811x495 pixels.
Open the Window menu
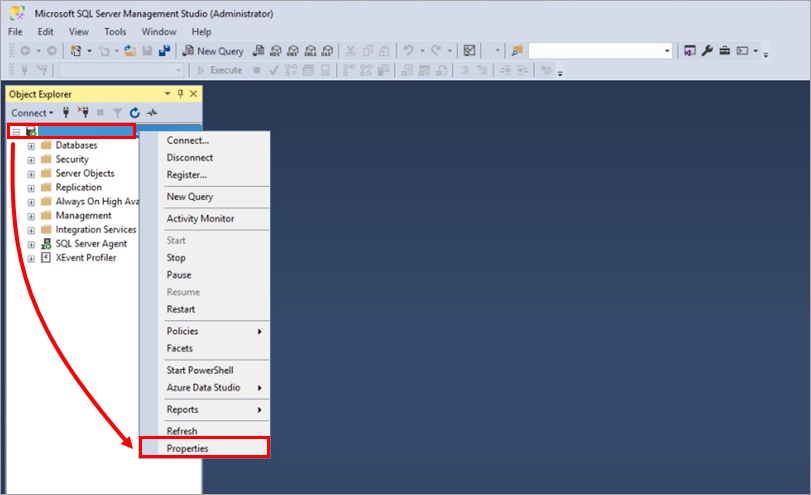[x=159, y=32]
